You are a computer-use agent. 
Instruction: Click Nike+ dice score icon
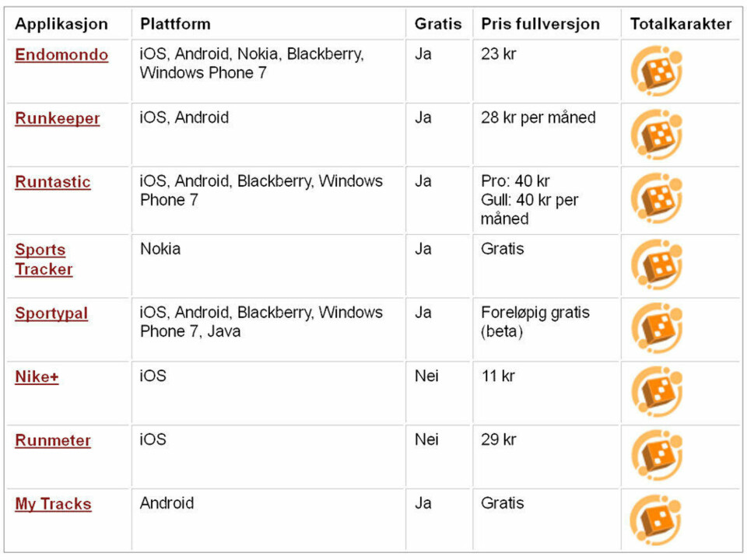[x=657, y=392]
